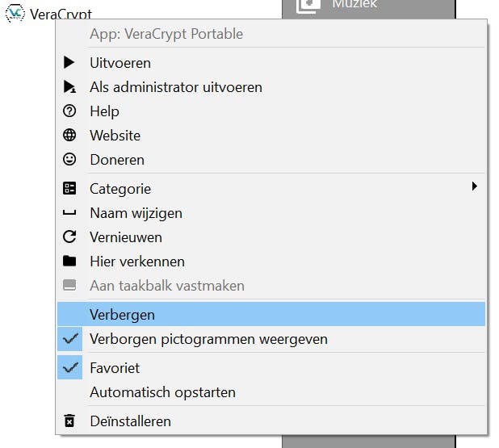The image size is (499, 448).
Task: Click the play icon beside Uitvoeren
Action: [69, 62]
